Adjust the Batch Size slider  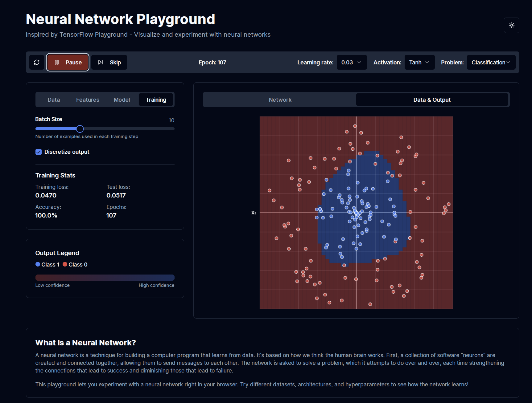pyautogui.click(x=80, y=129)
